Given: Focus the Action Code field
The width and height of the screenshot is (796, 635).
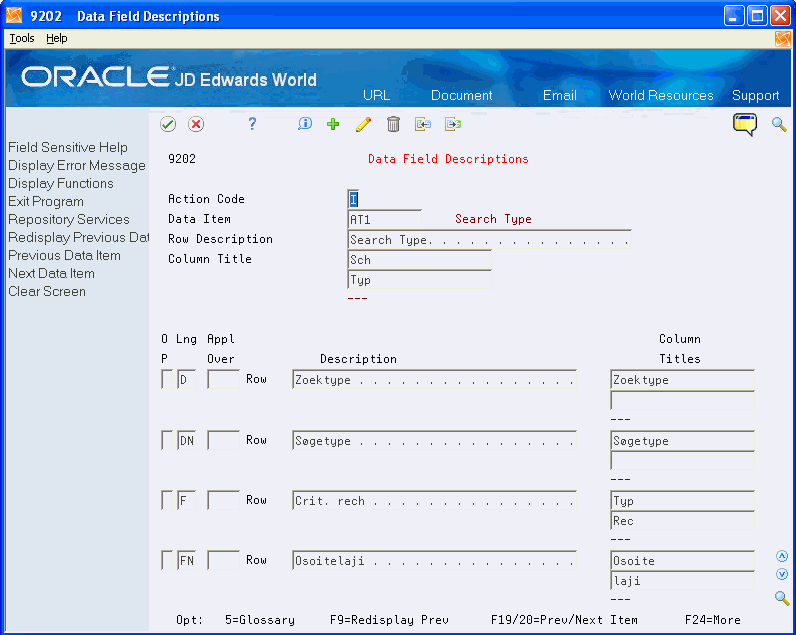Looking at the screenshot, I should pyautogui.click(x=354, y=199).
